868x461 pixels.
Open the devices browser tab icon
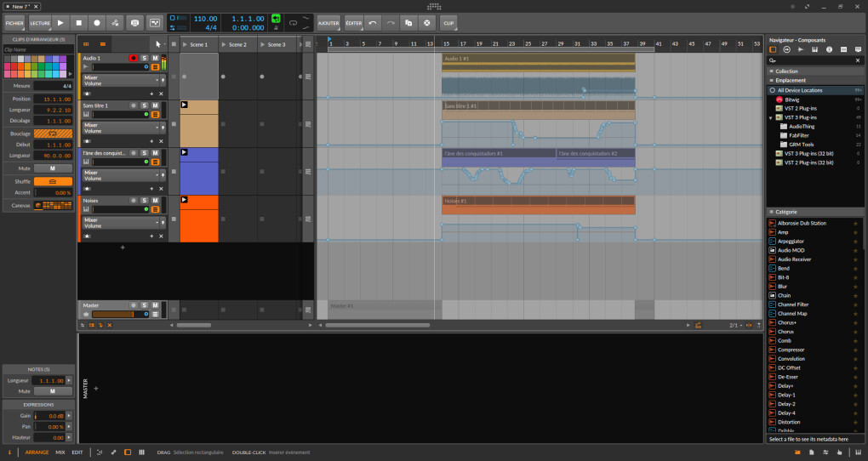click(773, 49)
